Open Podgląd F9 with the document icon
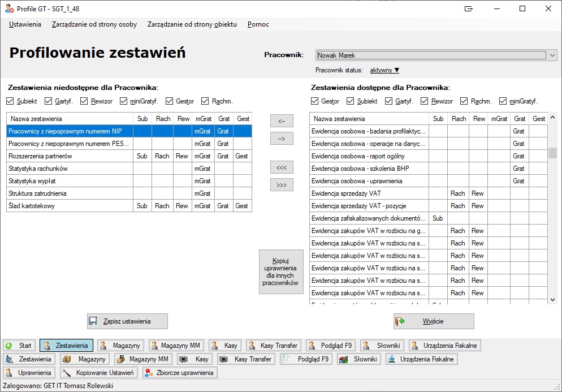 [x=306, y=359]
